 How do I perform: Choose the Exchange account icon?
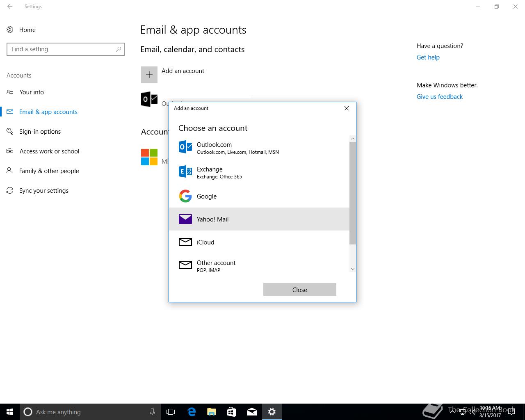185,171
